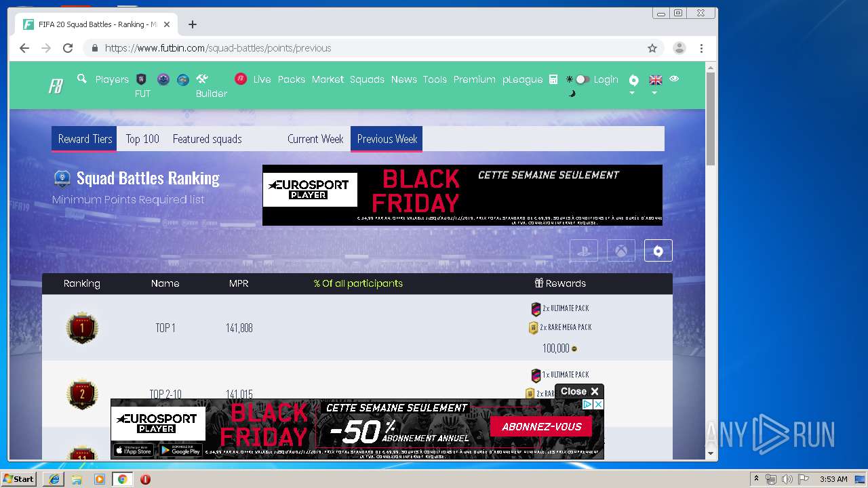Click the search magnifier icon in navbar
868x488 pixels.
tap(82, 79)
